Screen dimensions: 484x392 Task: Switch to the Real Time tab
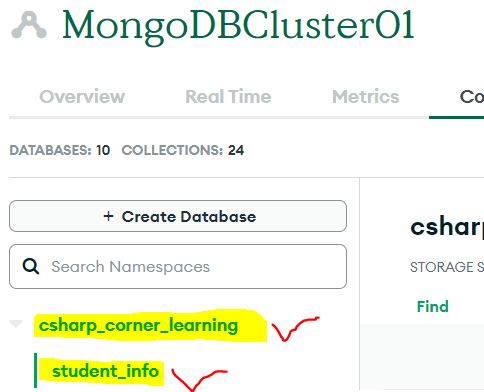(228, 97)
